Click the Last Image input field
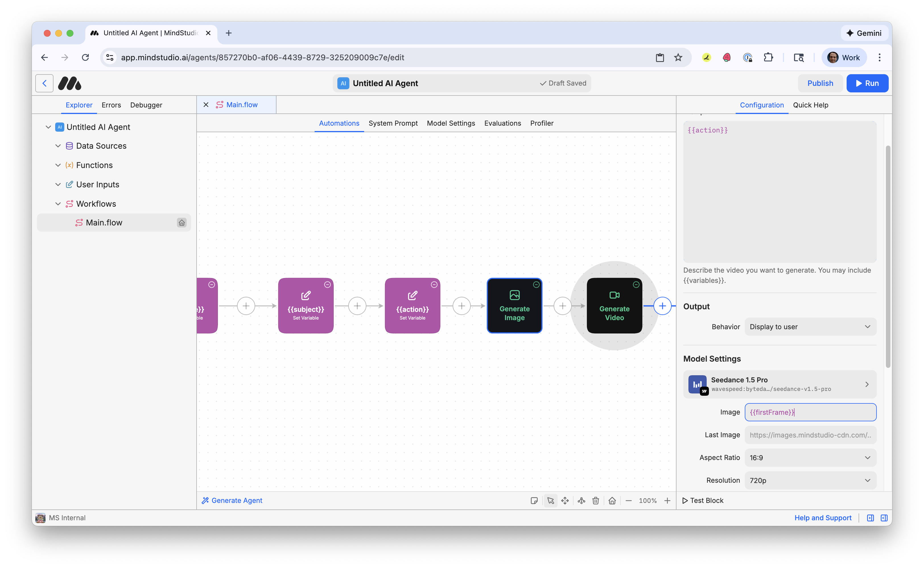The height and width of the screenshot is (568, 924). 810,435
